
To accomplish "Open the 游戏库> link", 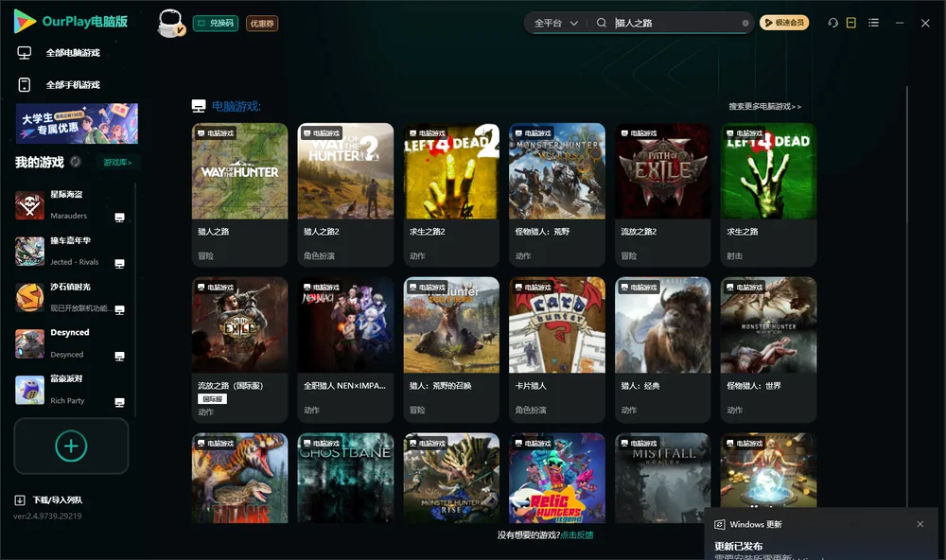I will [117, 162].
